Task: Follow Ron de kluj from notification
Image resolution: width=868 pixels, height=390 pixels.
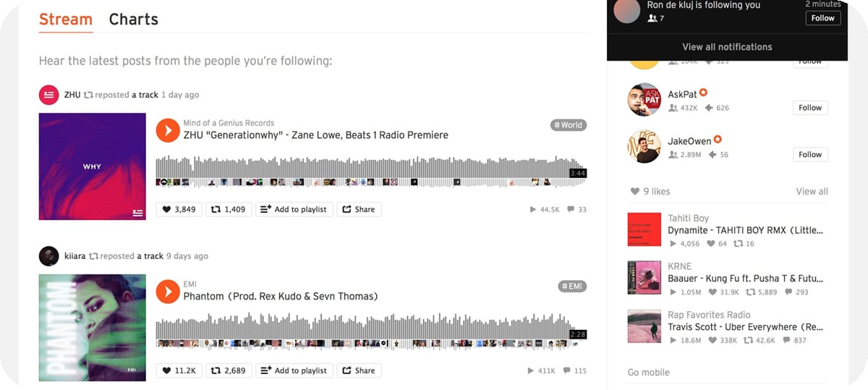Action: pyautogui.click(x=823, y=18)
